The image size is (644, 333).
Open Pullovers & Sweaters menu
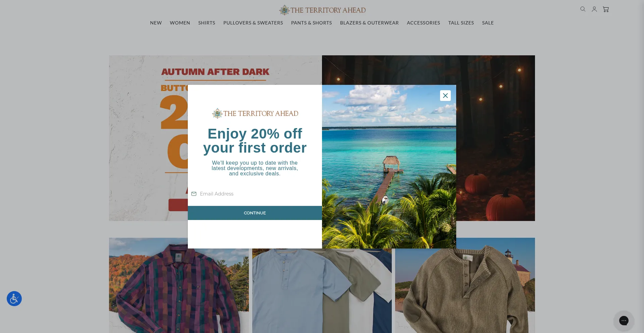tap(253, 23)
